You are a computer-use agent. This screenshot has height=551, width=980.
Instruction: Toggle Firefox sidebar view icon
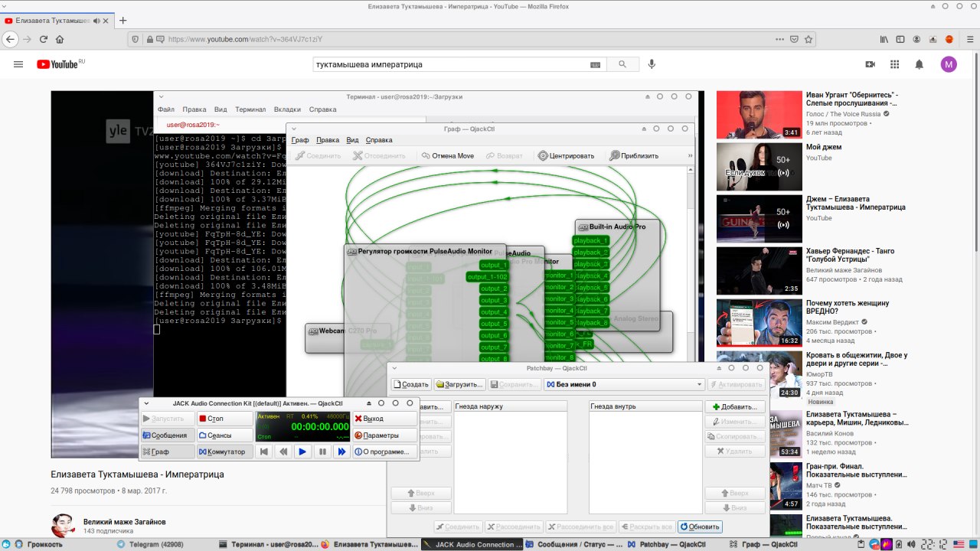tap(900, 39)
